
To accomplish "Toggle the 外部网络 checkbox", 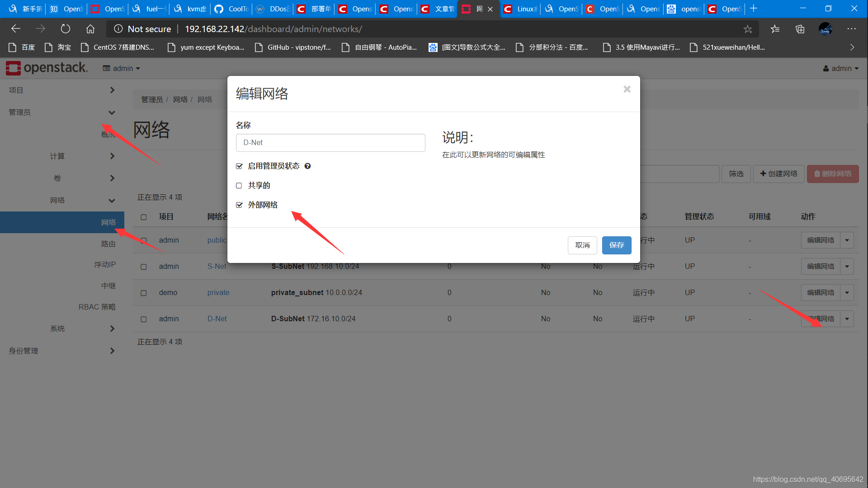I will tap(239, 205).
